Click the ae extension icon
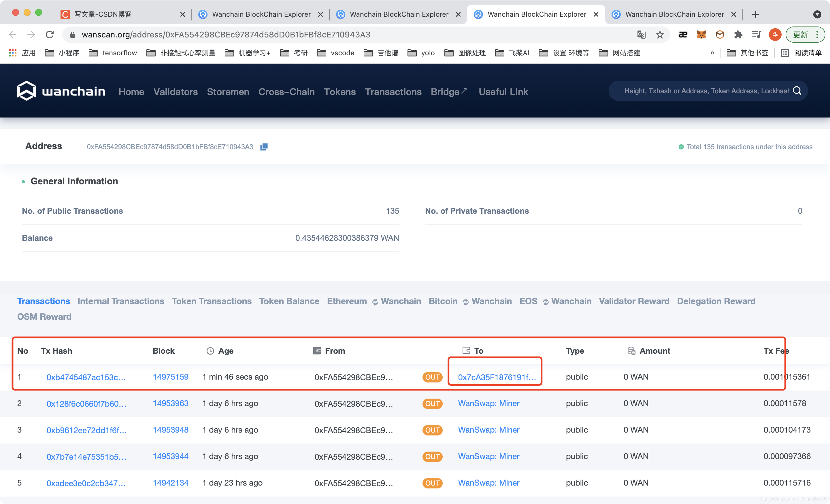Image resolution: width=830 pixels, height=504 pixels. coord(683,34)
